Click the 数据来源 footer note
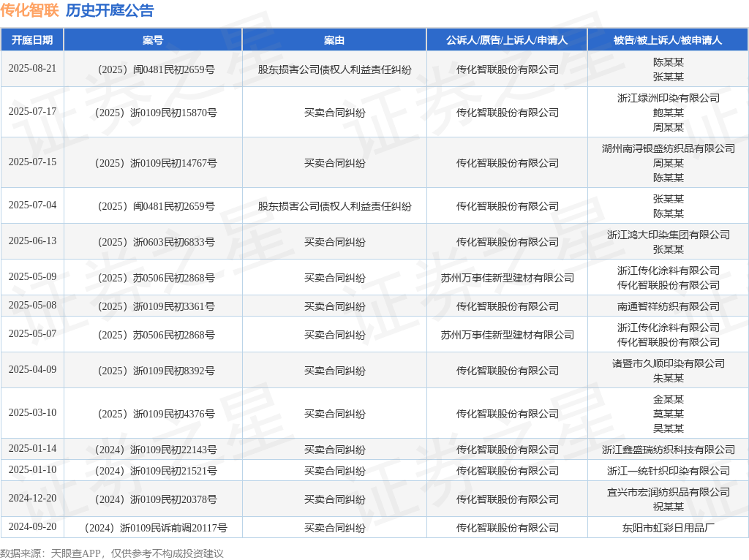749x560 pixels. click(x=112, y=553)
